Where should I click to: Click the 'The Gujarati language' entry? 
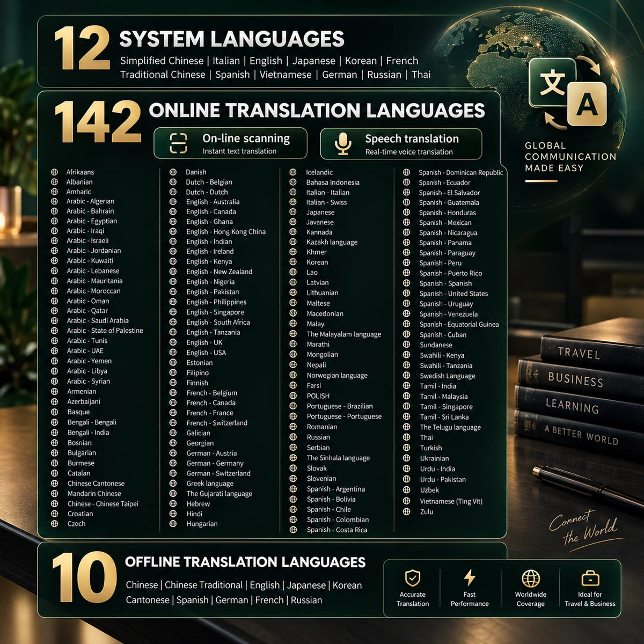(x=219, y=494)
